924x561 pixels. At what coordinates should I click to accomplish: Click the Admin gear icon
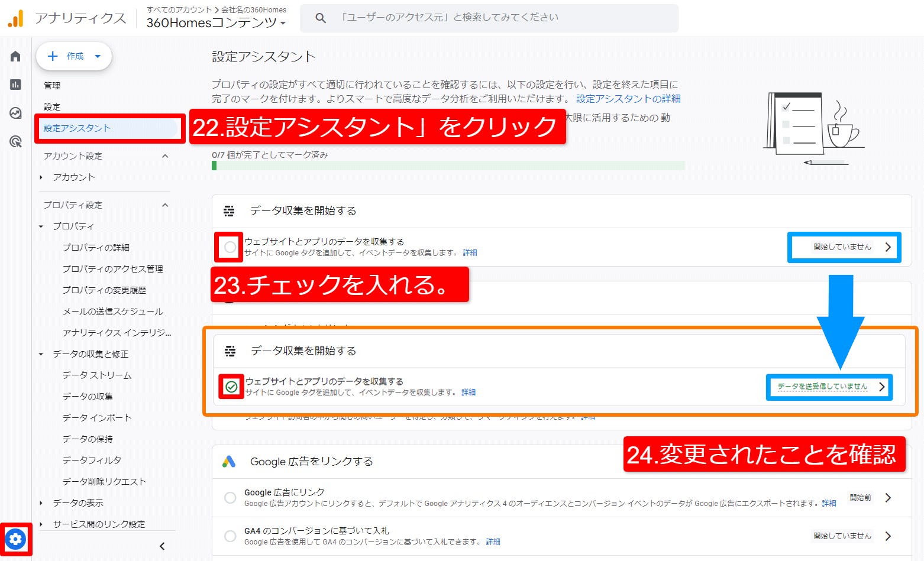(16, 539)
